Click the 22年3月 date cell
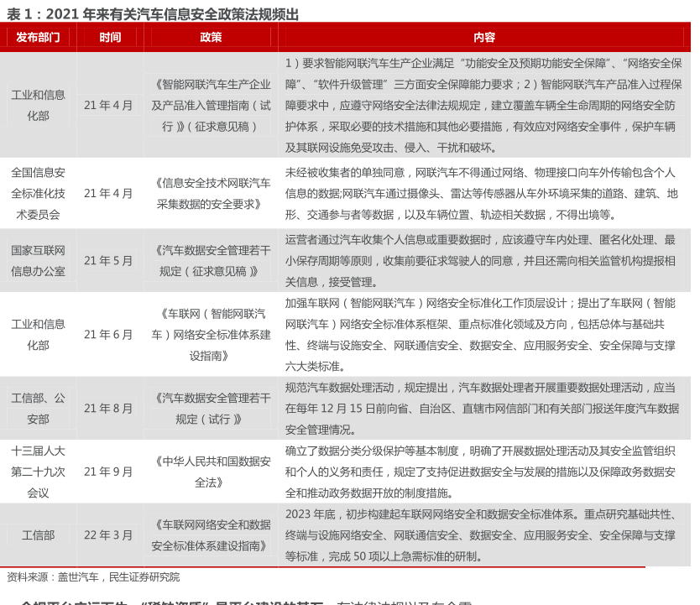The height and width of the screenshot is (605, 700). pyautogui.click(x=108, y=535)
